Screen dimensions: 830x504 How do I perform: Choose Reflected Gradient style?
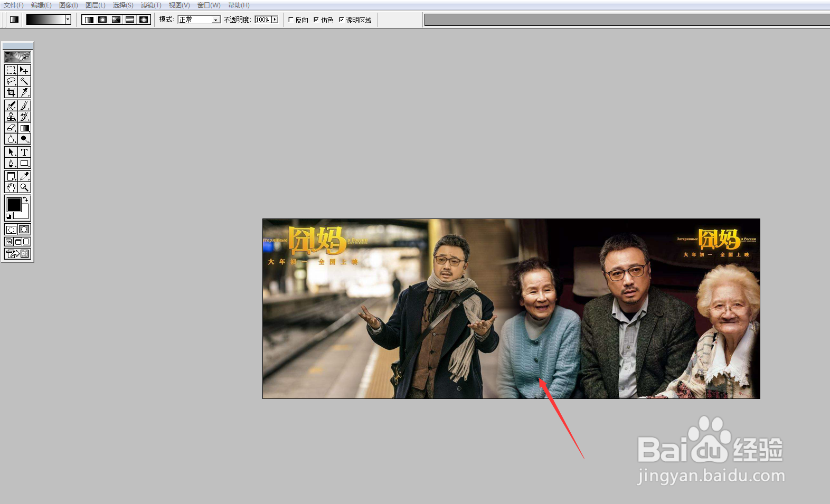tap(130, 20)
